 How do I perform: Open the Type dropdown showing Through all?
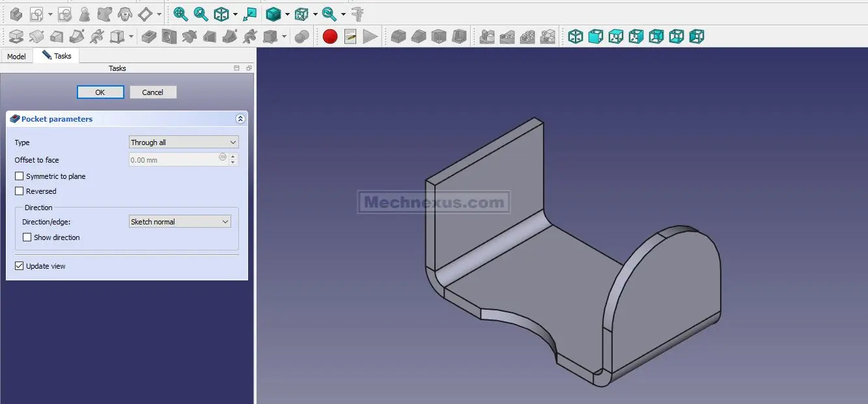(x=184, y=142)
